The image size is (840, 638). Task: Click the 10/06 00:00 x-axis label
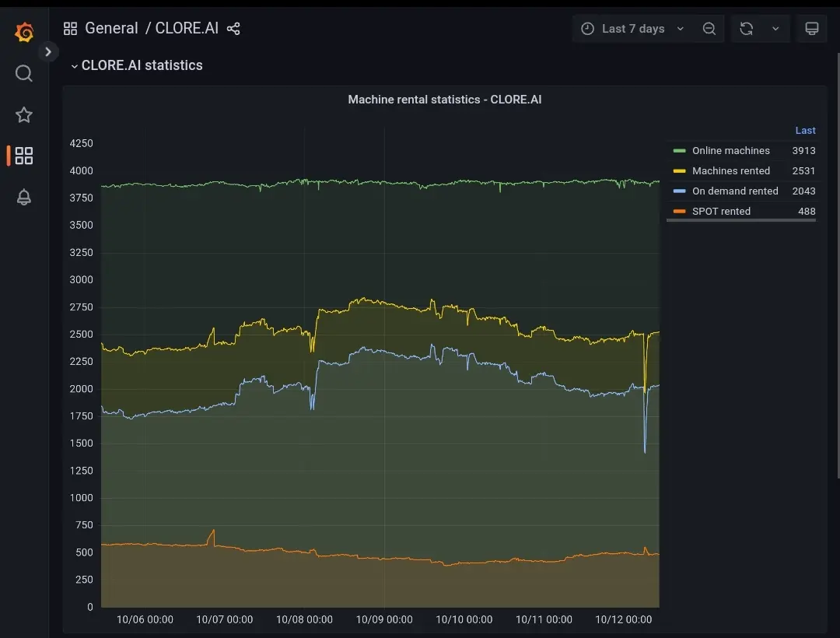click(145, 620)
